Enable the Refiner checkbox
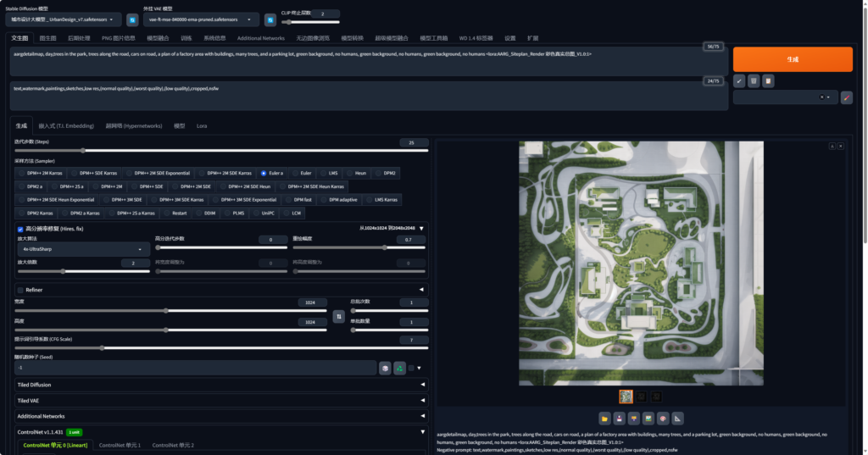The width and height of the screenshot is (868, 455). (x=20, y=290)
